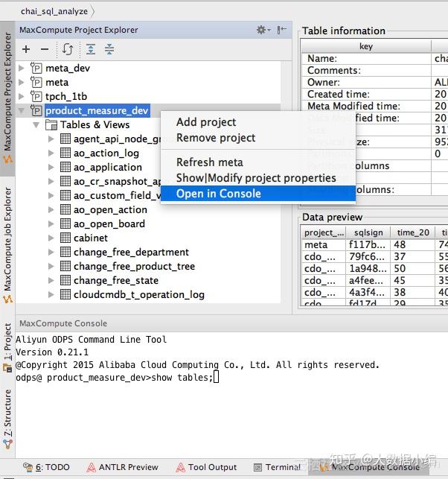Click the plus icon to add project
The height and width of the screenshot is (479, 448).
pos(26,49)
